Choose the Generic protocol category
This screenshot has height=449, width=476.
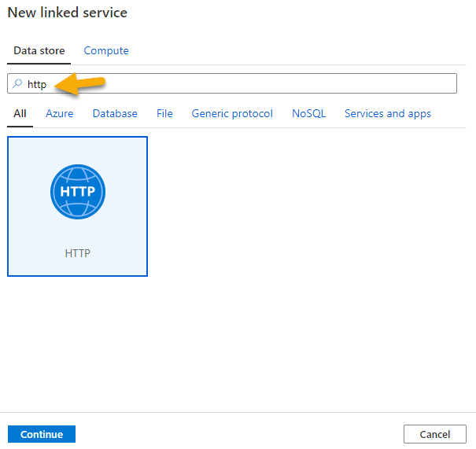[232, 113]
